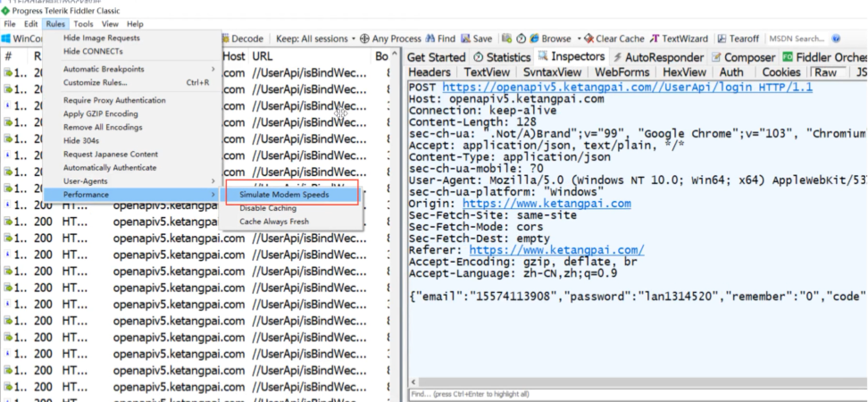The image size is (868, 402).
Task: Select the Cookies inspector tab
Action: (781, 72)
